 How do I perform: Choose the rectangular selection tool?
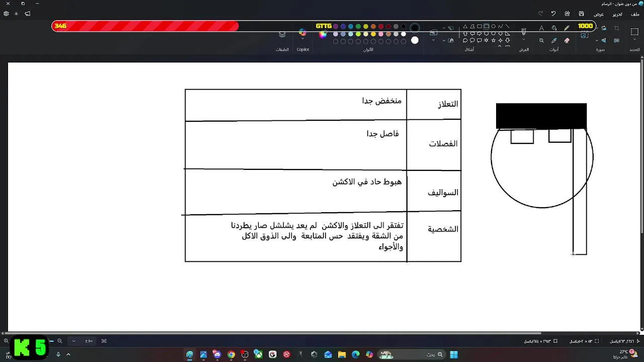(634, 32)
